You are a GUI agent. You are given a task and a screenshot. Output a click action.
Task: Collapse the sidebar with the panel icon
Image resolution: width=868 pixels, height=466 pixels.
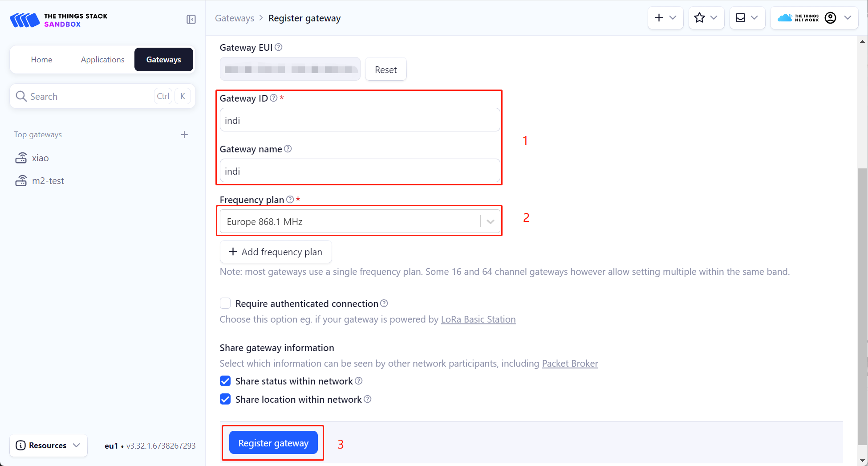(x=191, y=19)
